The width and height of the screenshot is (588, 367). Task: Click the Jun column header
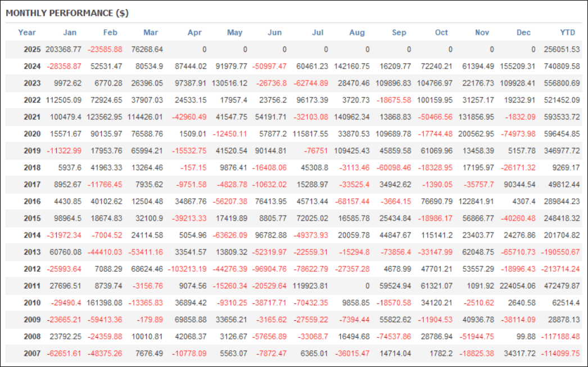point(274,33)
